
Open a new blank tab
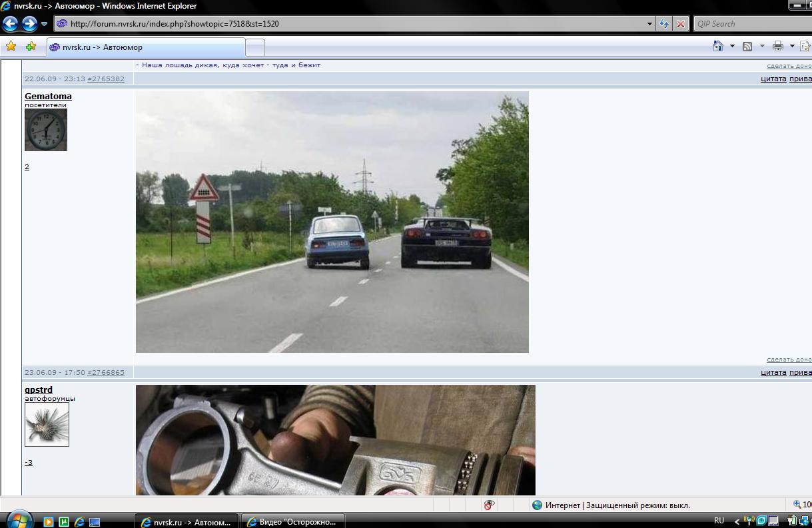[x=255, y=47]
